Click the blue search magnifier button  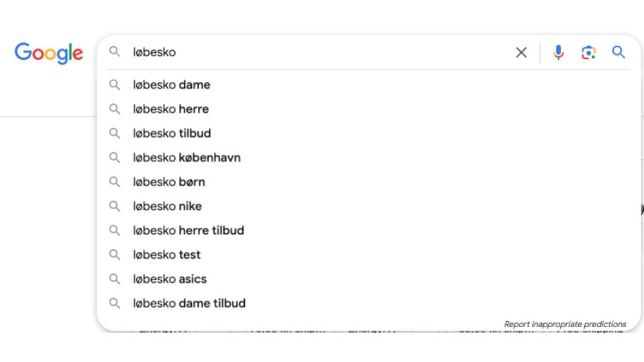tap(619, 52)
